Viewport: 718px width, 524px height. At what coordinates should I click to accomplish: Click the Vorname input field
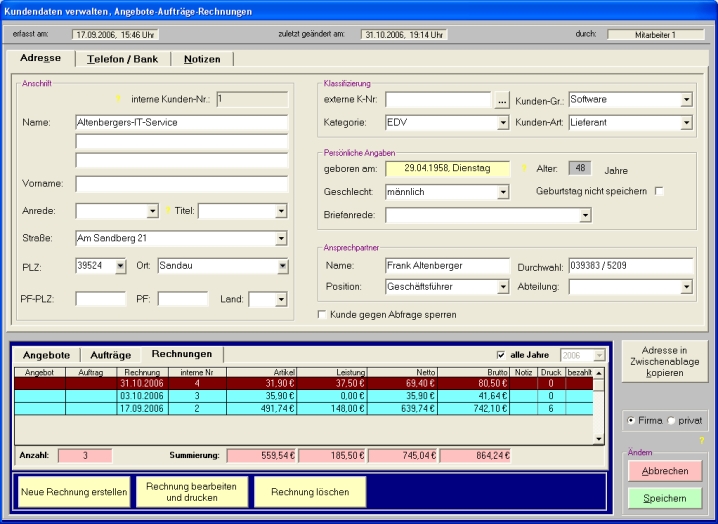pyautogui.click(x=181, y=184)
